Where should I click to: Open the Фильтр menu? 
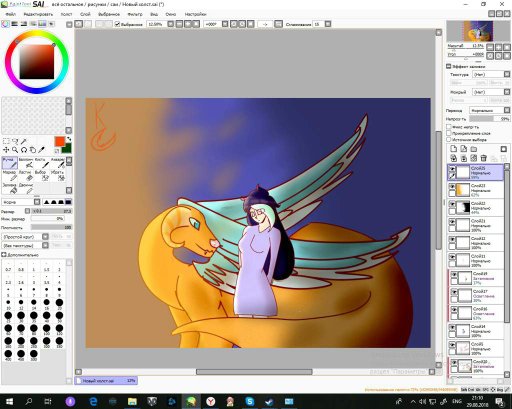[x=135, y=14]
